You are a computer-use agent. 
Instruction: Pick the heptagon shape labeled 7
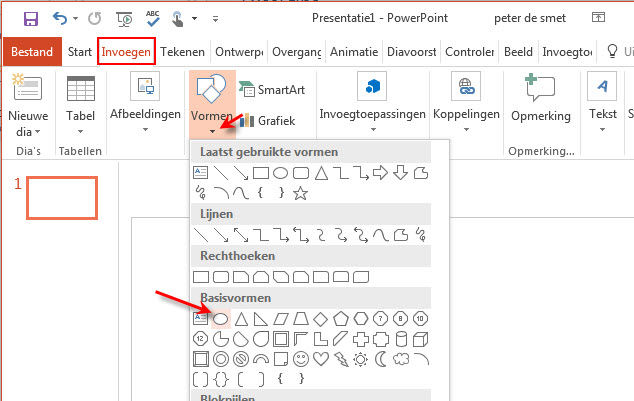[380, 319]
